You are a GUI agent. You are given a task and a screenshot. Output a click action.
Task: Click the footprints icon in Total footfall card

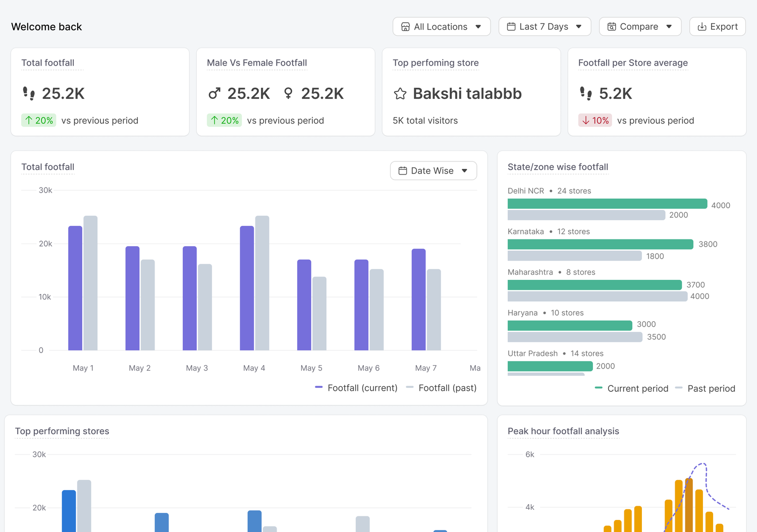point(29,93)
